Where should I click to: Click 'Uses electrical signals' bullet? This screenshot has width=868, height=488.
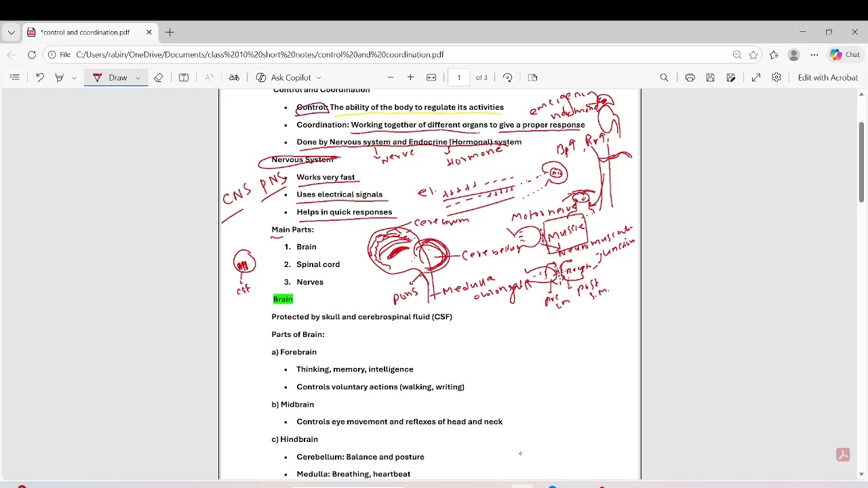point(339,195)
